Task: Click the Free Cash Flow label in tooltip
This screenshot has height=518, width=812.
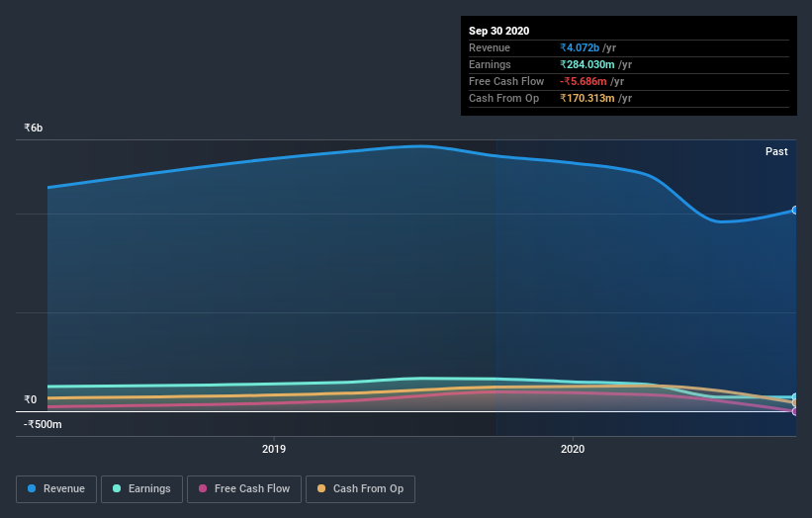Action: 506,81
